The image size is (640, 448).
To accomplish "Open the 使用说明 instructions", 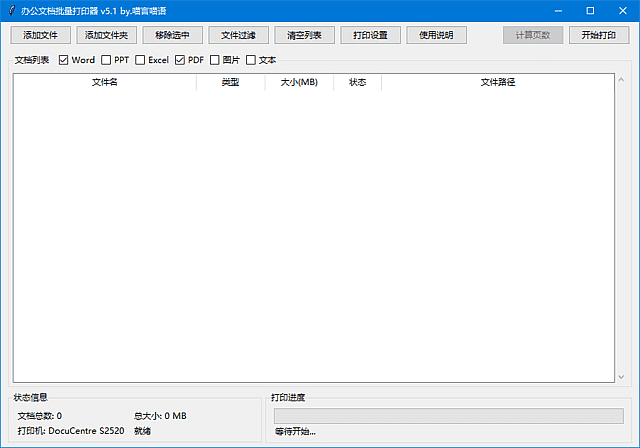I will 436,35.
